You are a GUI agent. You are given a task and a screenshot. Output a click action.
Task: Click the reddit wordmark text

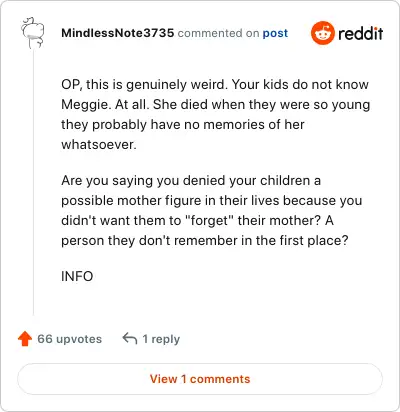[360, 33]
